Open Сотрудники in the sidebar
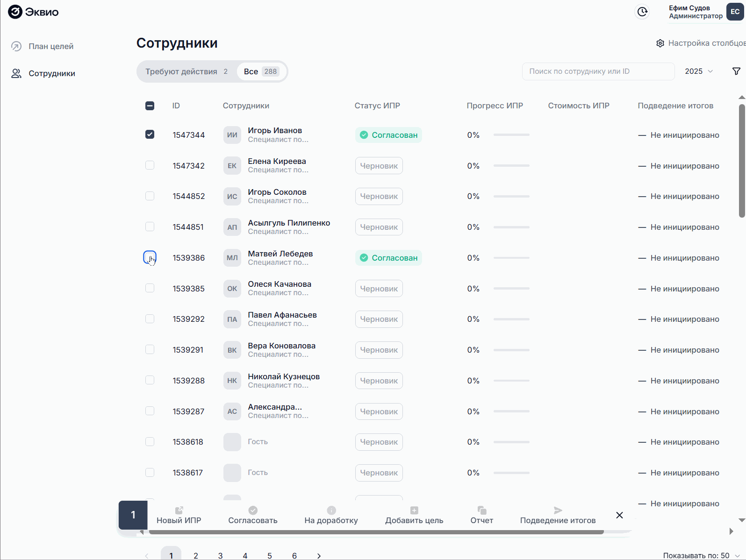Image resolution: width=746 pixels, height=560 pixels. coord(52,73)
